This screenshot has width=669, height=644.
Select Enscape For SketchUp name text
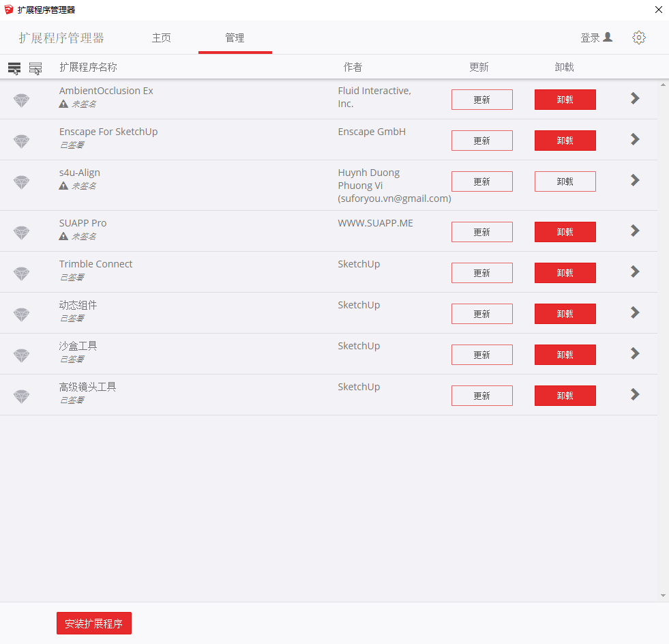coord(108,132)
